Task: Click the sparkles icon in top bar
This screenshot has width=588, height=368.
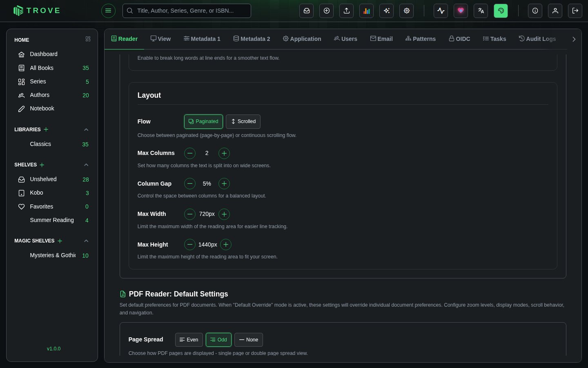Action: pyautogui.click(x=387, y=11)
